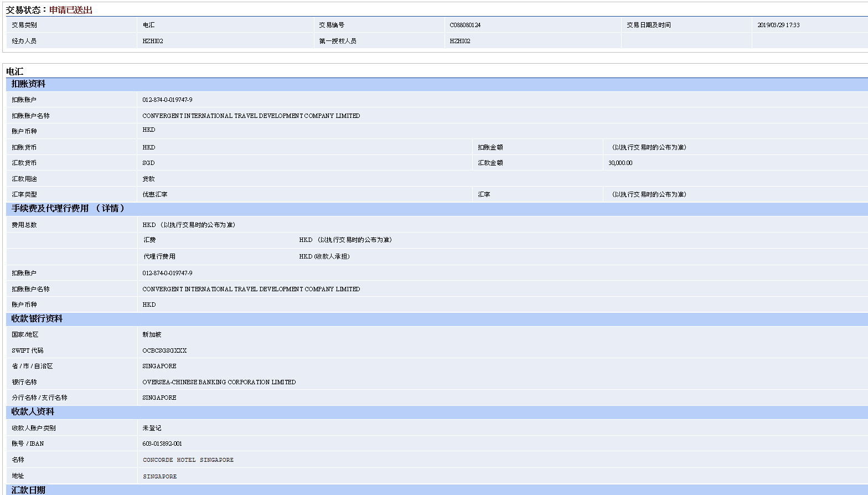Select the remittance purpose value 货款
Viewport: 868px width, 495px height.
[148, 179]
